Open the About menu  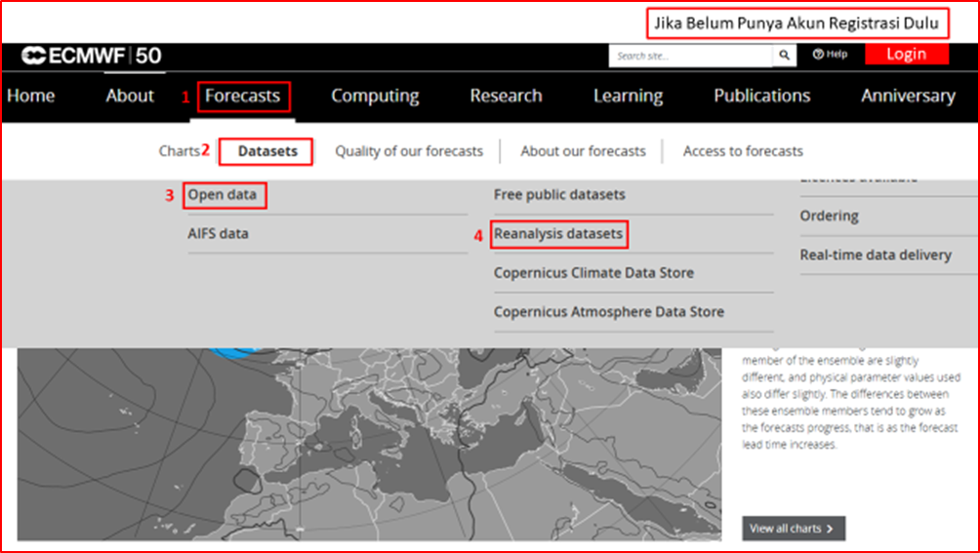(x=130, y=96)
